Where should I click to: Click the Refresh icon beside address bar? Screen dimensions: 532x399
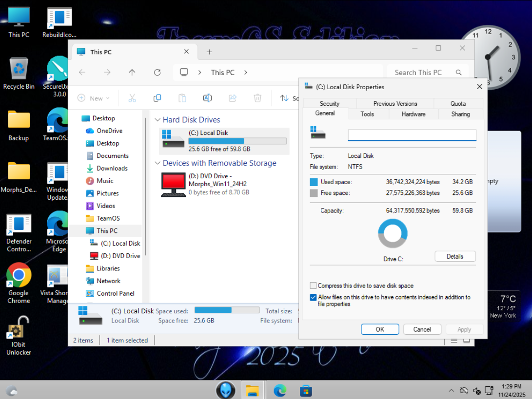coord(157,72)
